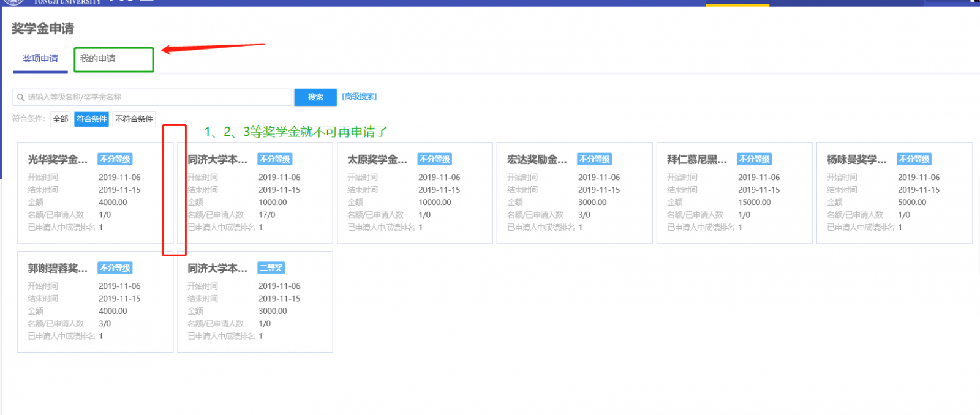This screenshot has width=980, height=415.
Task: Click the 不分等级 badge on 郭谢碧蓉奖 card
Action: click(115, 268)
